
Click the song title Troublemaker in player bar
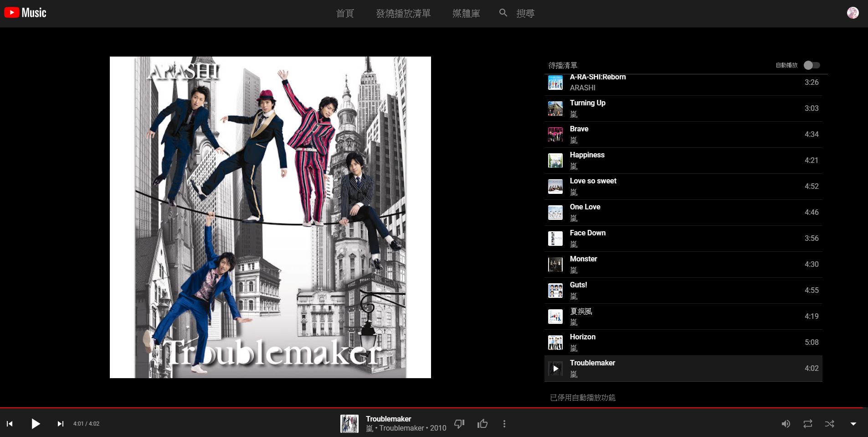[389, 419]
